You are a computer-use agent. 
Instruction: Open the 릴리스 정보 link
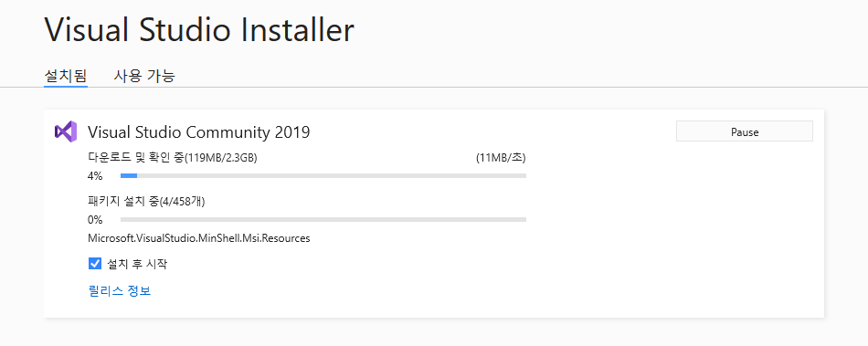pyautogui.click(x=120, y=290)
